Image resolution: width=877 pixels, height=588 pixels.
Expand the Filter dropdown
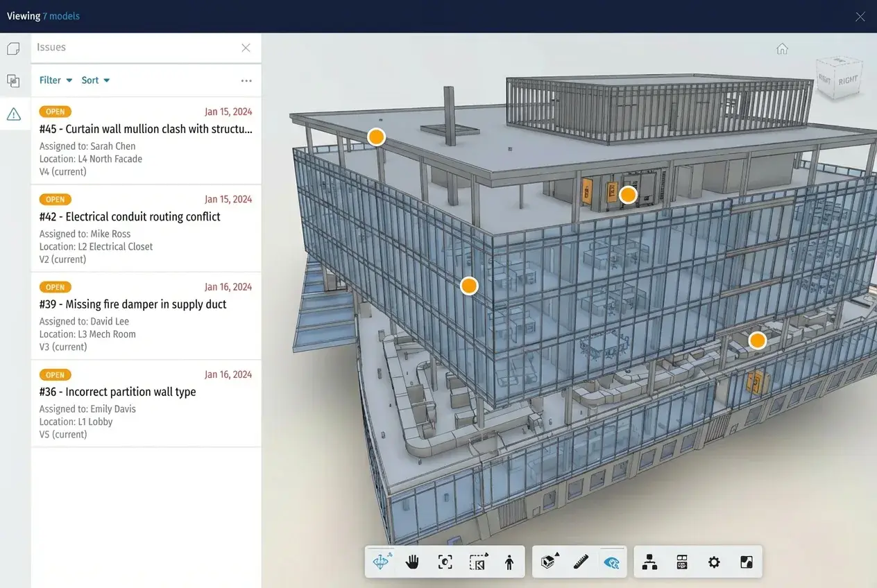pyautogui.click(x=56, y=80)
